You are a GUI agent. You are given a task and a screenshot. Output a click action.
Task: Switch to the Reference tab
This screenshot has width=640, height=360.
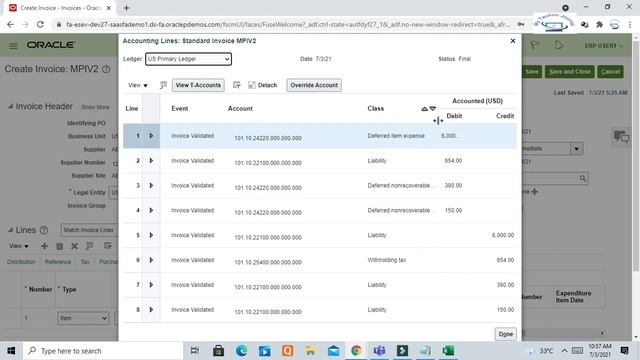coord(58,262)
